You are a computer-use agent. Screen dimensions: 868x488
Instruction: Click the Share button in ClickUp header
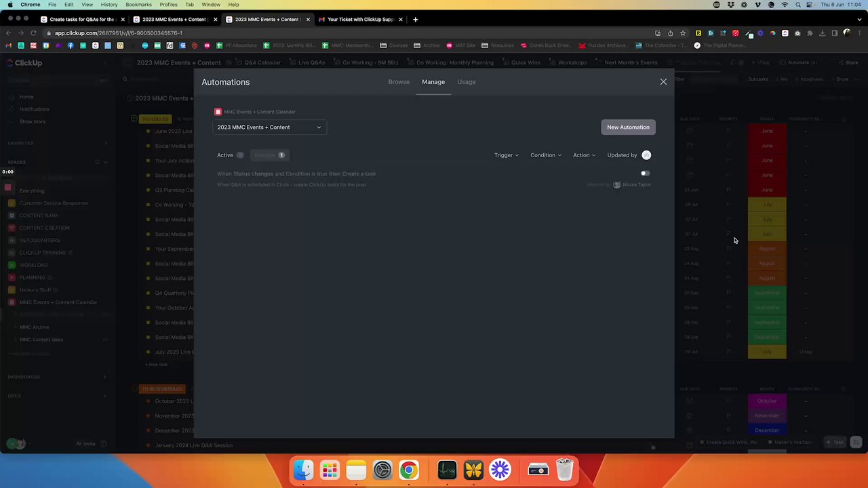[848, 63]
